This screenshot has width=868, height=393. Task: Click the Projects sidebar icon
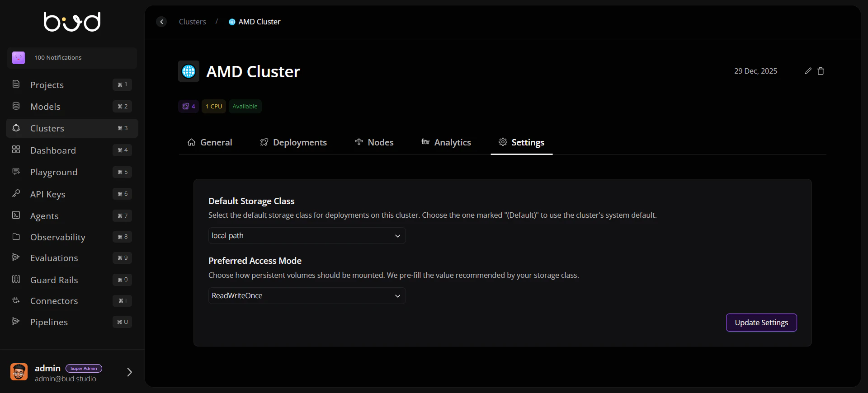[x=16, y=84]
